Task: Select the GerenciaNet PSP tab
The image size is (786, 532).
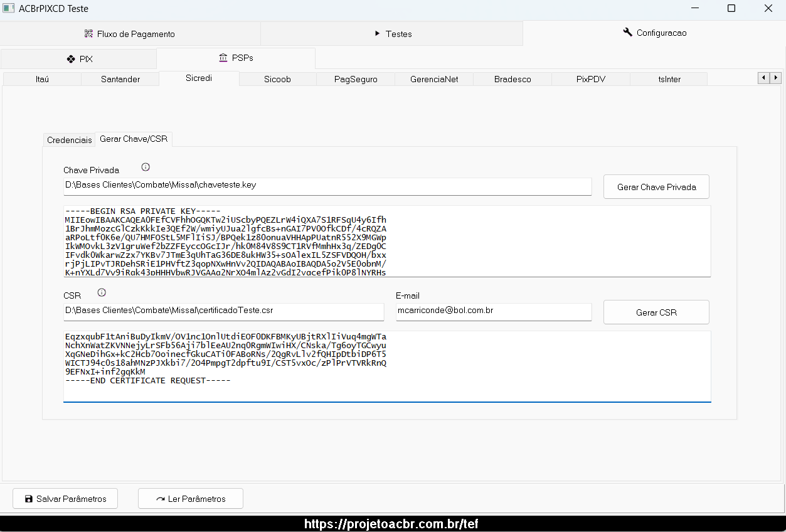Action: (434, 79)
